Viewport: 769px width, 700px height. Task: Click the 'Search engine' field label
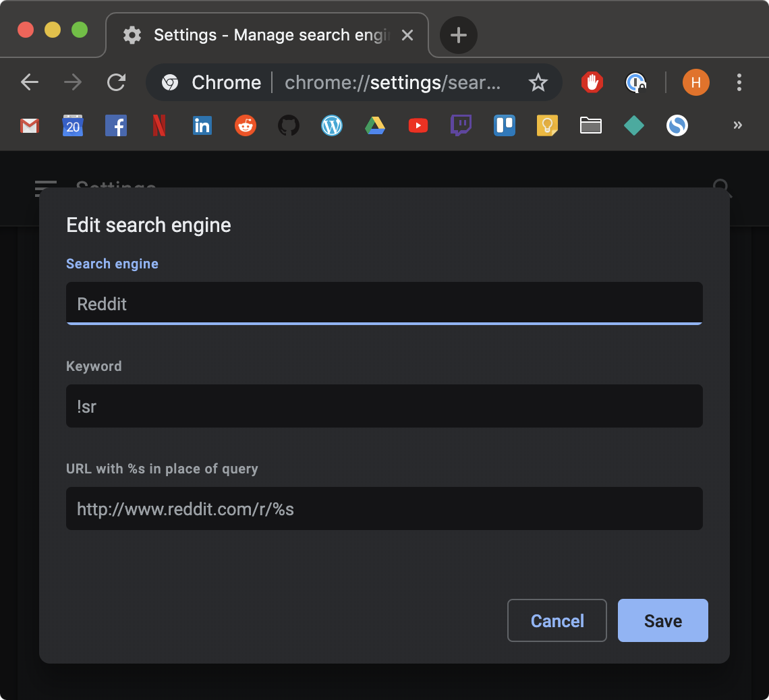[112, 264]
